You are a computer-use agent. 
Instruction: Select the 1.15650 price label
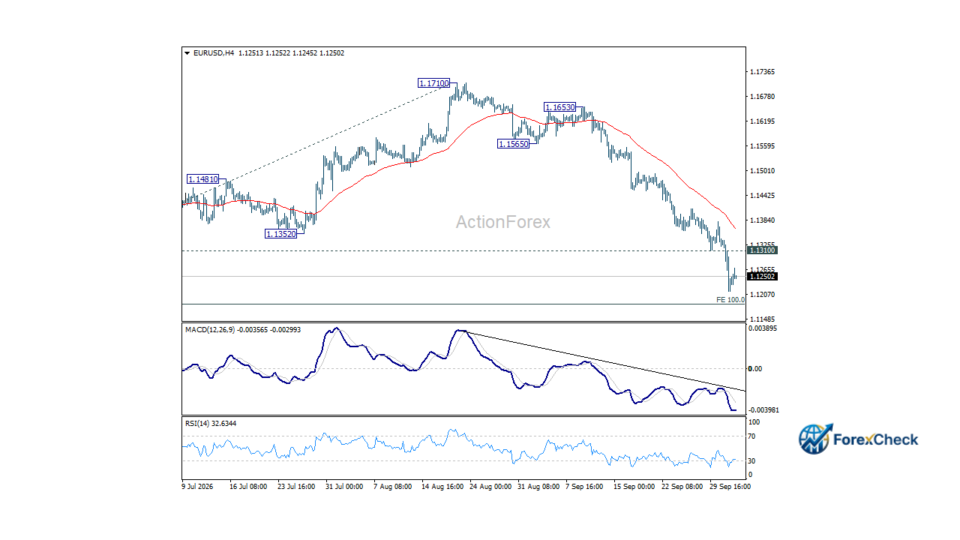[x=513, y=144]
